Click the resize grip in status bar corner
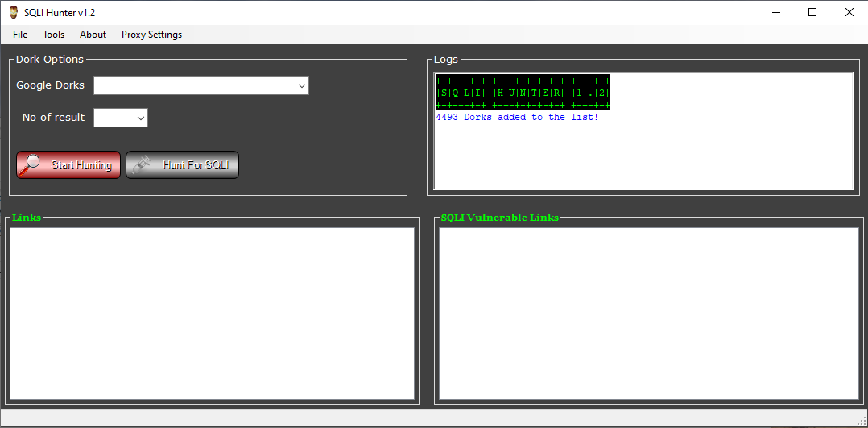The width and height of the screenshot is (868, 428). 862,420
